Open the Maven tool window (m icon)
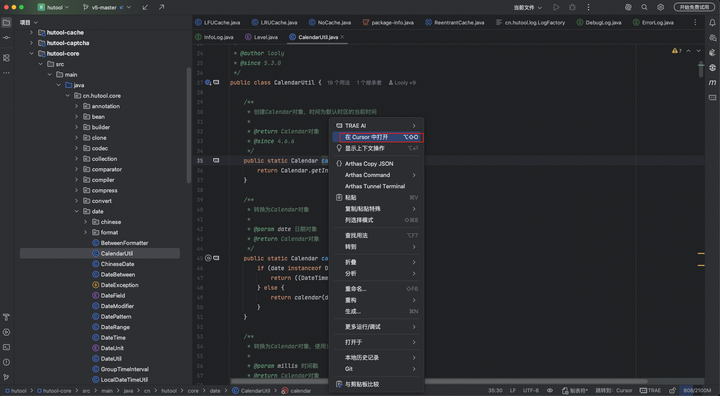The height and width of the screenshot is (396, 720). click(712, 82)
